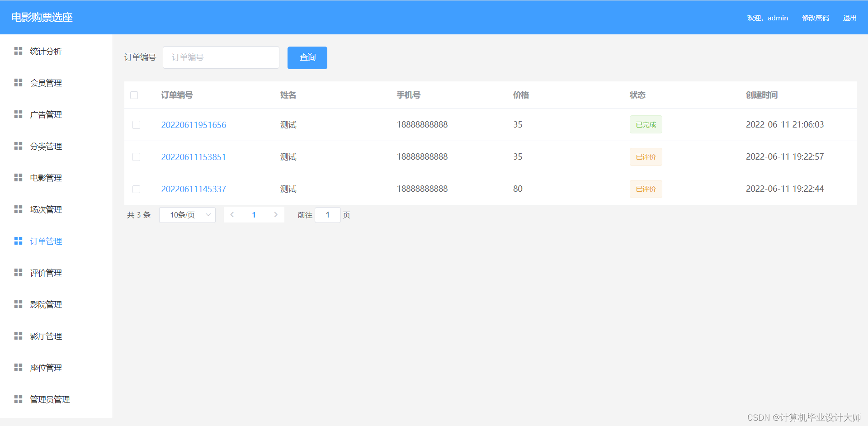Viewport: 868px width, 426px height.
Task: Click the blue 查询 button
Action: (307, 57)
